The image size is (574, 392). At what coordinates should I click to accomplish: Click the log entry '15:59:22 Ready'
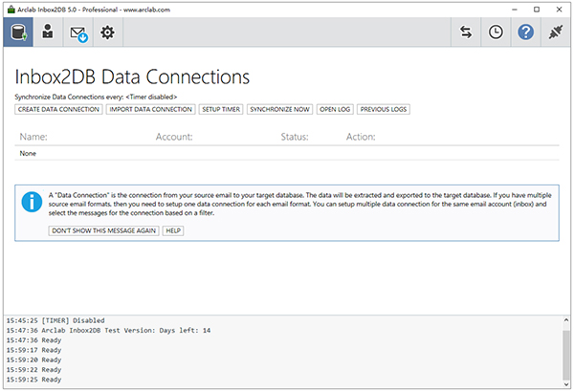click(x=33, y=370)
